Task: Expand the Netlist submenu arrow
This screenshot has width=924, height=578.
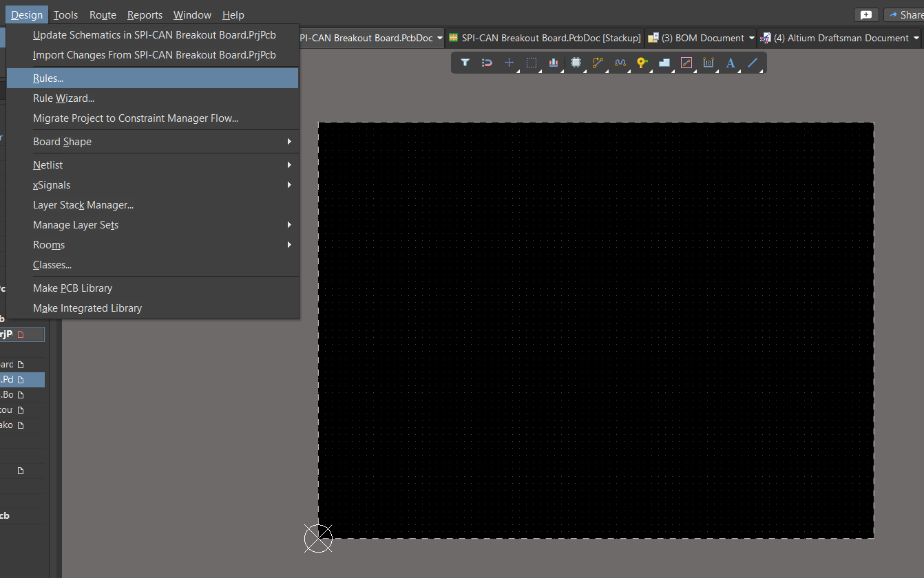Action: (289, 165)
